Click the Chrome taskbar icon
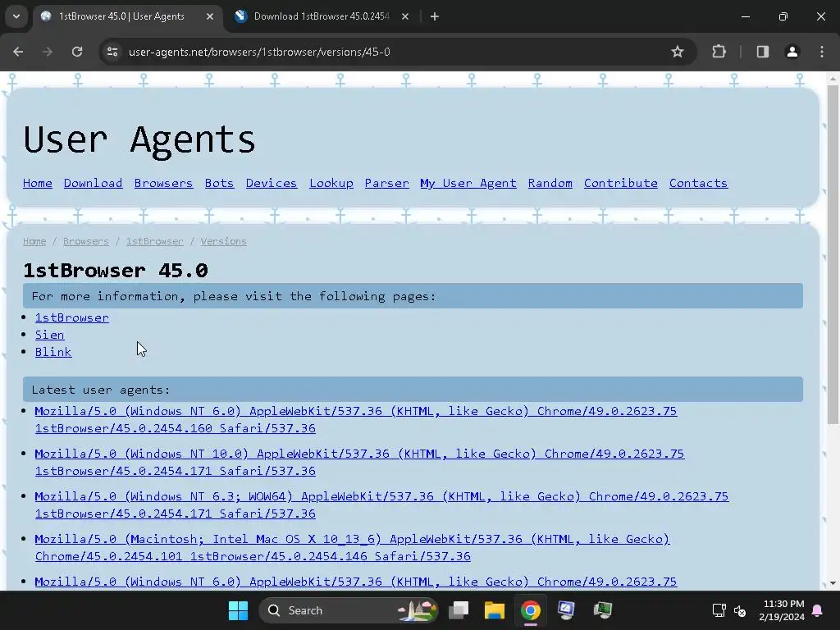This screenshot has height=630, width=840. coord(531,610)
